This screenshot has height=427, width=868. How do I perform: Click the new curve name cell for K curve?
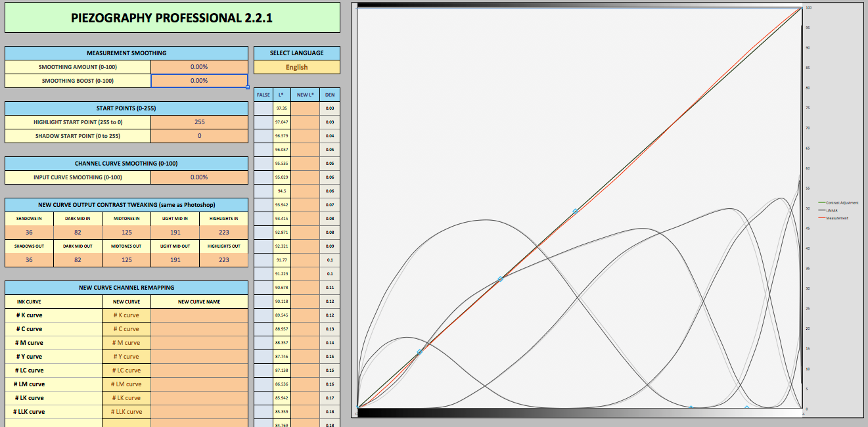click(199, 315)
